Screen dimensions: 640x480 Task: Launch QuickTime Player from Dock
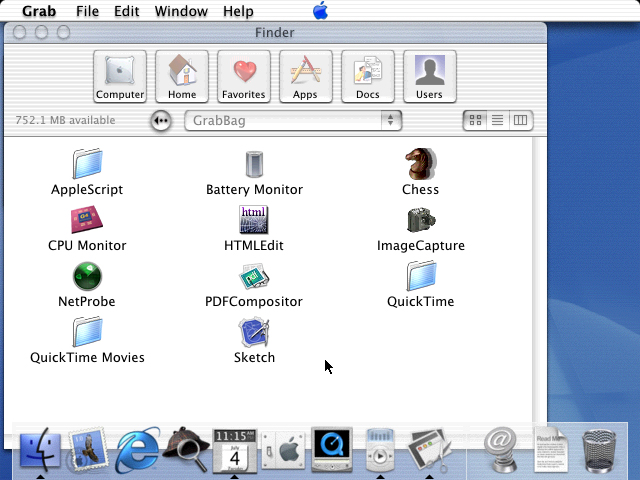tap(331, 449)
